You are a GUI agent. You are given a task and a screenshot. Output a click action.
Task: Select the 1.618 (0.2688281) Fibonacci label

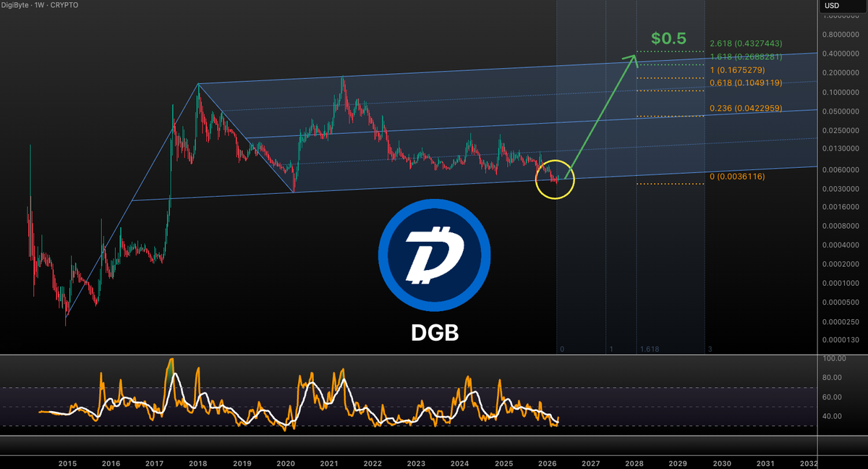[746, 56]
